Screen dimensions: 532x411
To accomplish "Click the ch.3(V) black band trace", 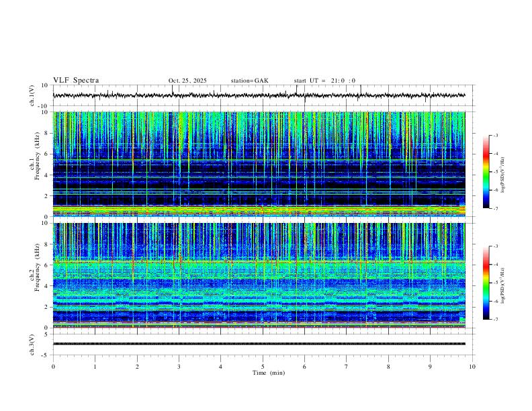I will pos(259,344).
